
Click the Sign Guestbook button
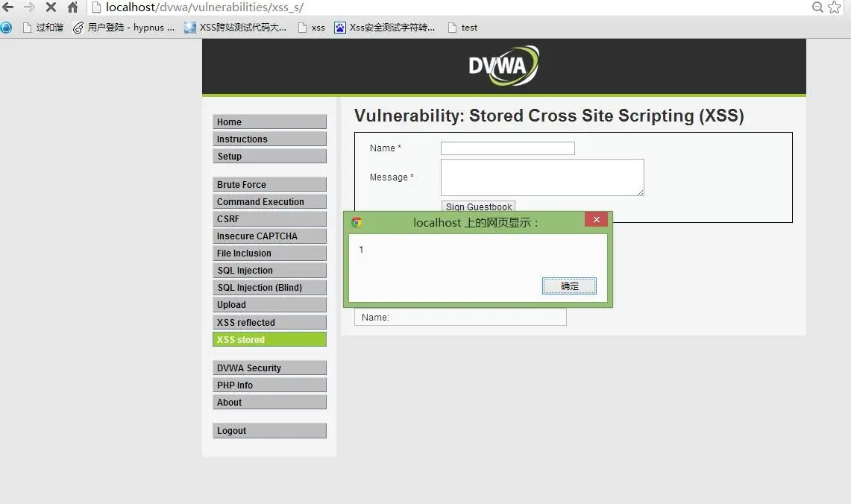coord(478,207)
